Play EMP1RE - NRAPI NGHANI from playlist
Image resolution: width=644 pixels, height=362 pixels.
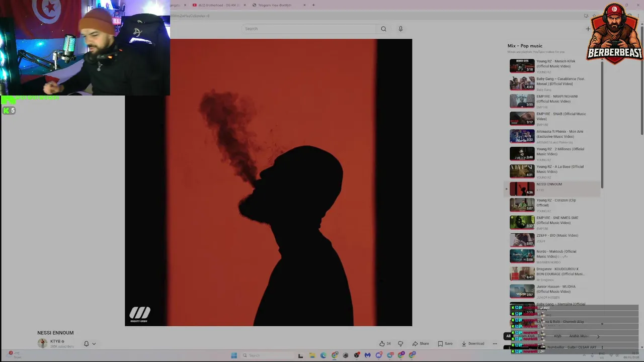552,101
